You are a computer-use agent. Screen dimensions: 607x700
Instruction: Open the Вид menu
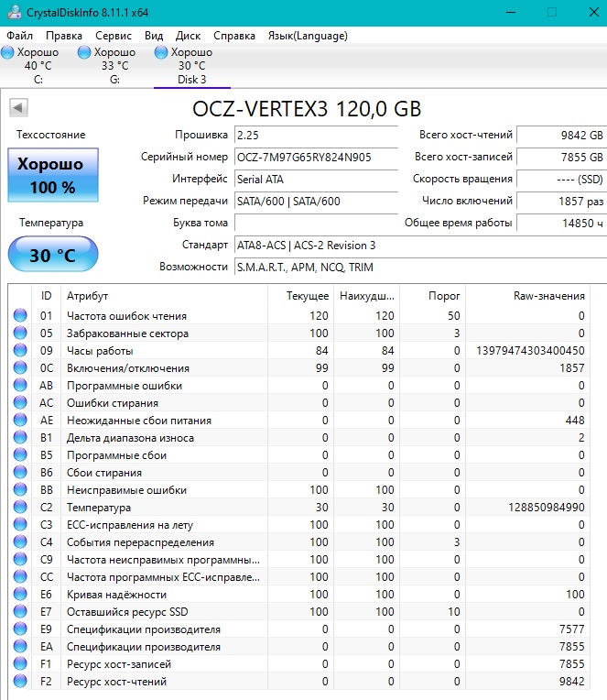[x=154, y=36]
